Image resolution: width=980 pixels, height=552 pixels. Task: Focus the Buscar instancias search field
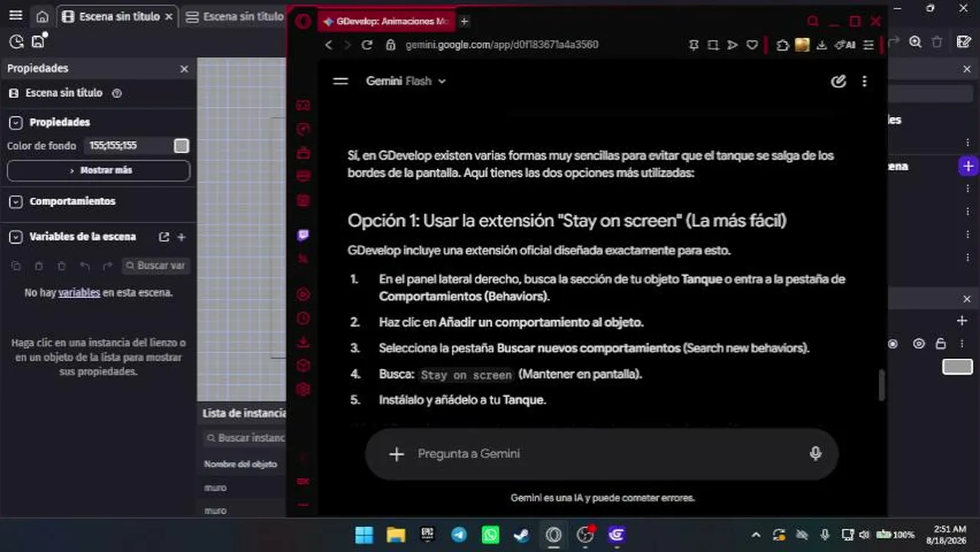point(245,438)
